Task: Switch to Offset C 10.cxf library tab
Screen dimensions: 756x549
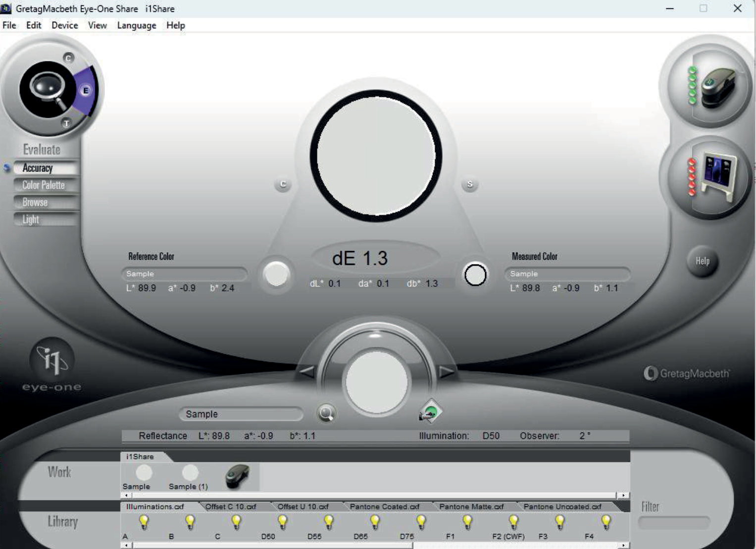Action: (231, 507)
